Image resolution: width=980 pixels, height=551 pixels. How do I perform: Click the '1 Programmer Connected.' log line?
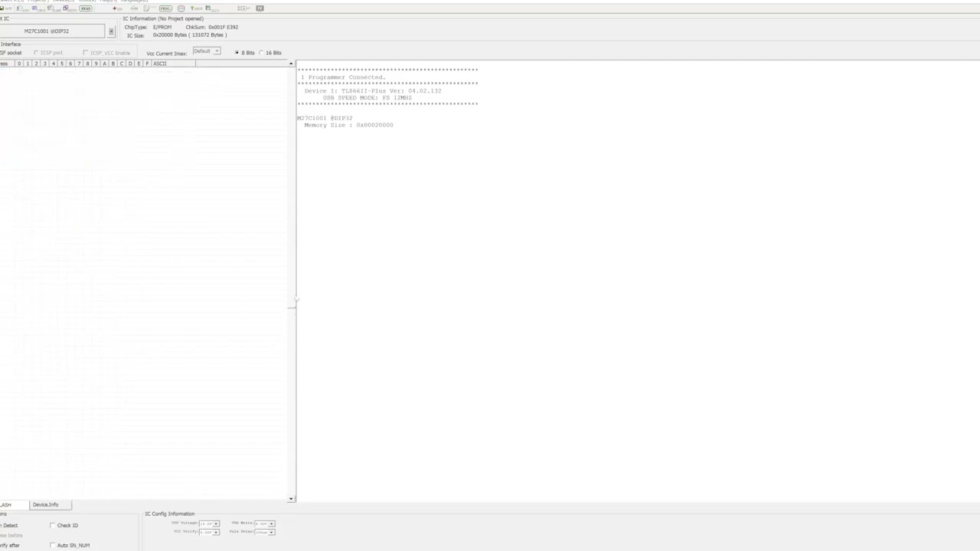coord(343,77)
